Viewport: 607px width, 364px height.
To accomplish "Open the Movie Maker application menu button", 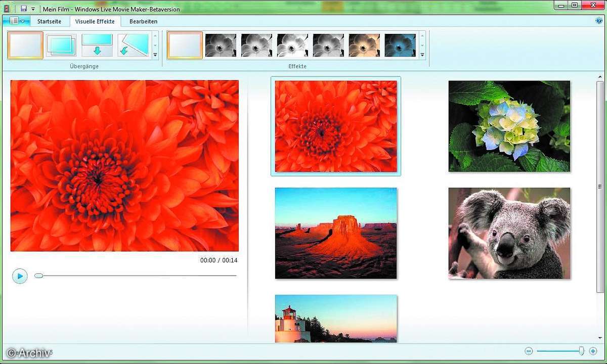I will (17, 21).
